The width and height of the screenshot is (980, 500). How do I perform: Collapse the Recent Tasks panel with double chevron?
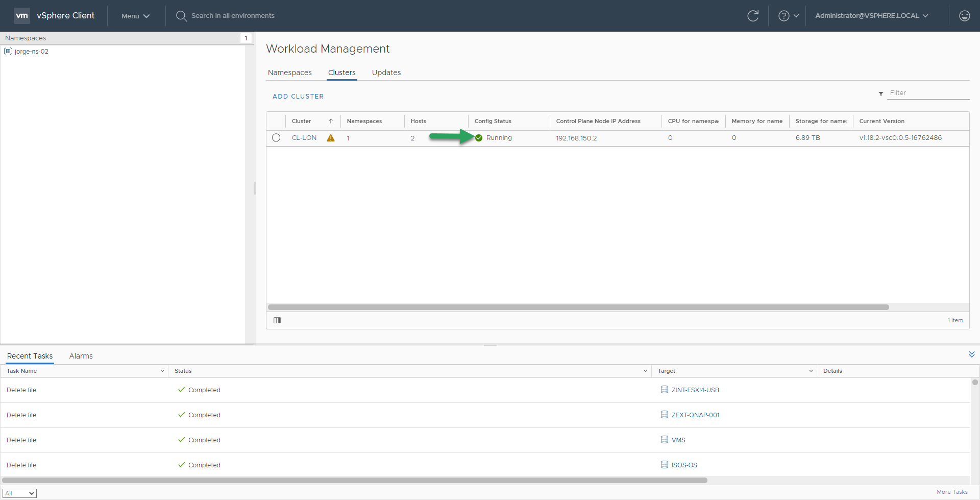972,354
